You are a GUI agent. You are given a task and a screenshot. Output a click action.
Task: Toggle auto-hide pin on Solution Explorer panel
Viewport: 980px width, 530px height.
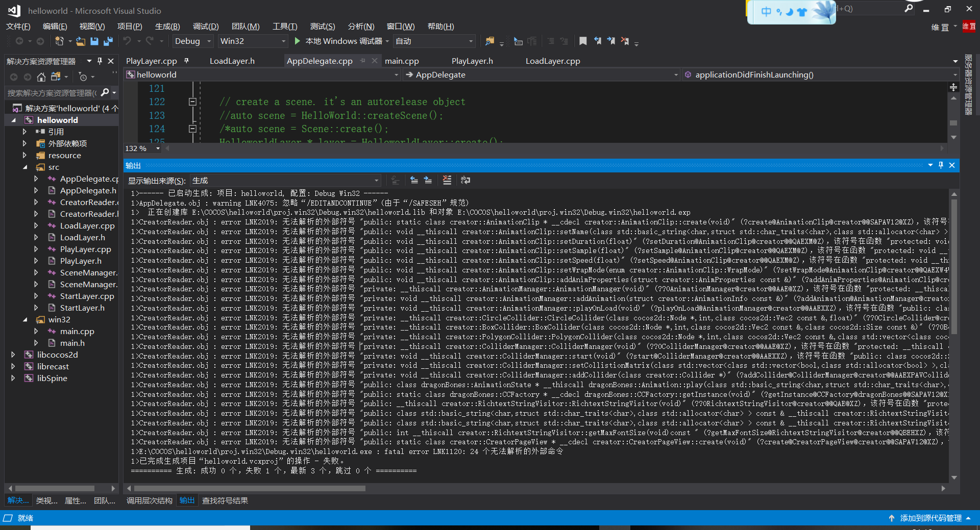(100, 61)
